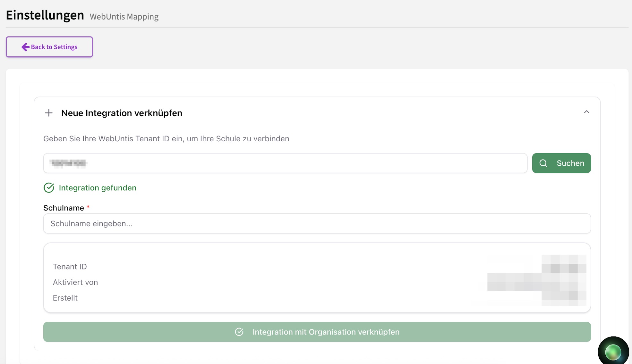Click the Einstellungen page heading
This screenshot has width=632, height=364.
pyautogui.click(x=45, y=15)
